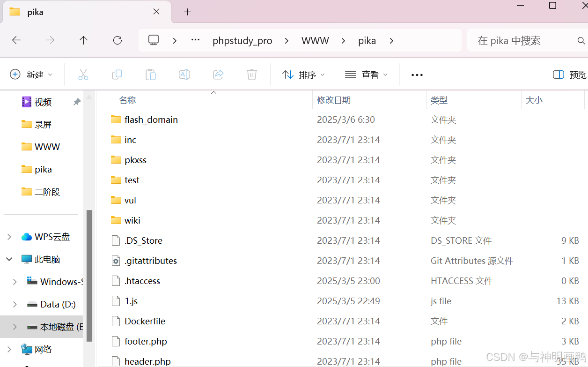588x367 pixels.
Task: Click the Copy icon in toolbar
Action: pyautogui.click(x=117, y=75)
